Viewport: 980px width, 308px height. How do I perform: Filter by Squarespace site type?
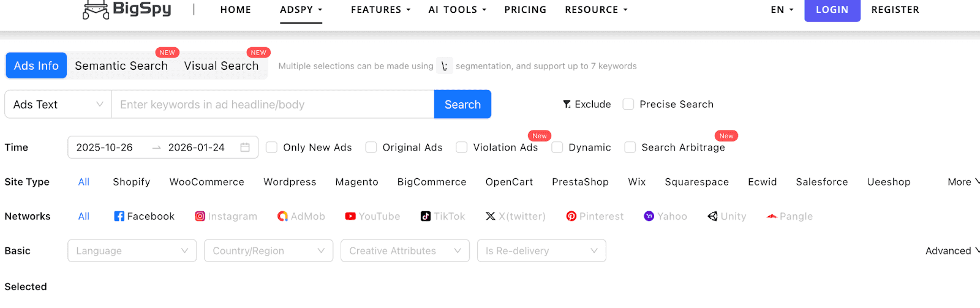click(697, 182)
